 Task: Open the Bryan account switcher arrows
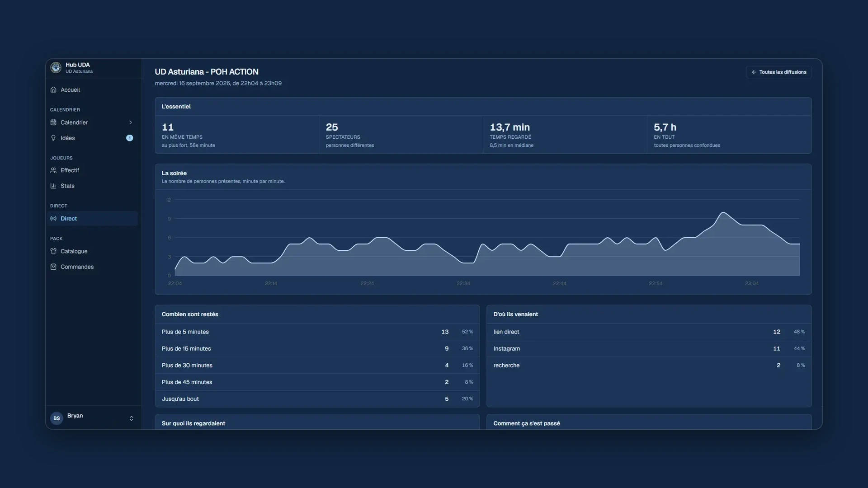pos(132,418)
